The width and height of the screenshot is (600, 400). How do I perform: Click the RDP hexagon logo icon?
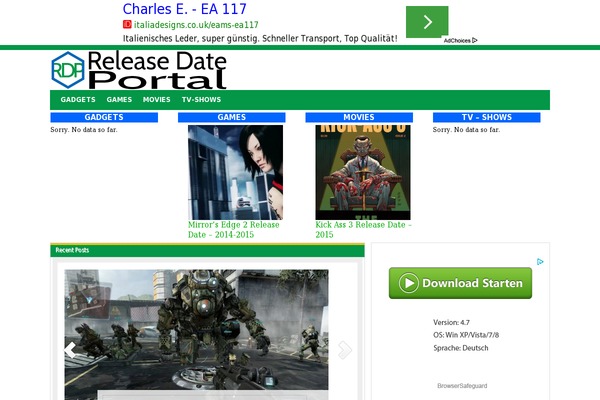(68, 70)
